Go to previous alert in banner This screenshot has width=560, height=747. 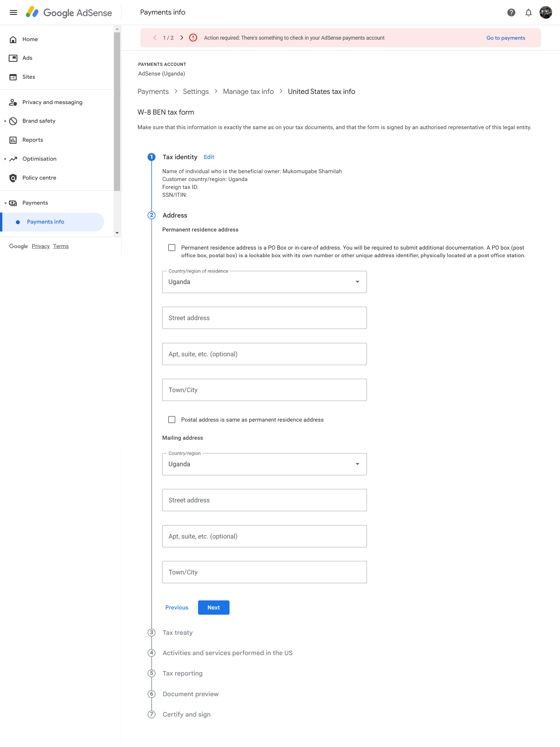(155, 38)
